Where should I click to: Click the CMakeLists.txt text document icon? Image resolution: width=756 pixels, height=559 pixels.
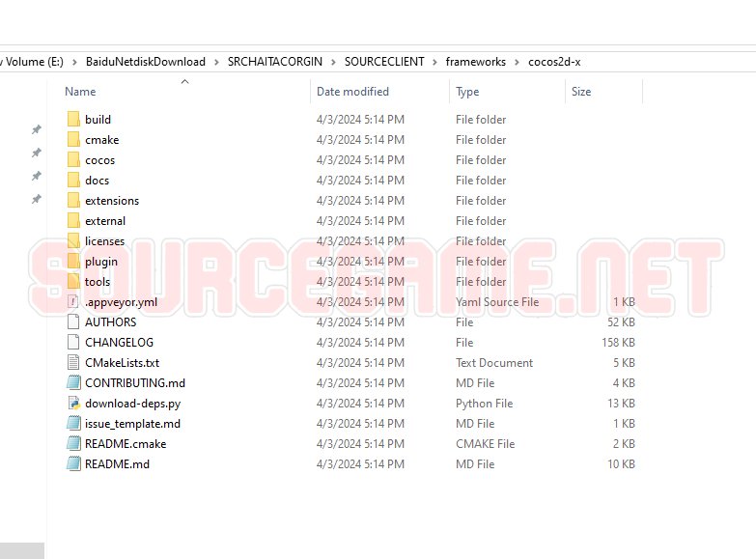tap(73, 363)
